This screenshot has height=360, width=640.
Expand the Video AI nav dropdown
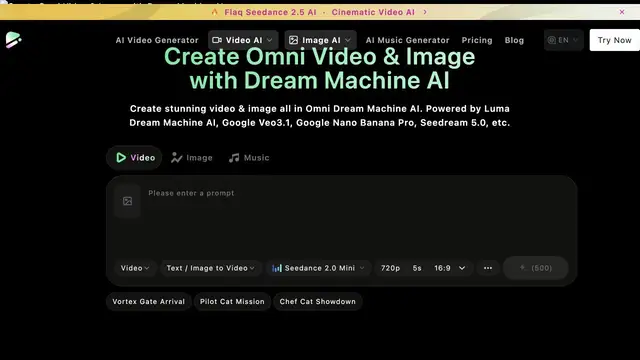point(243,40)
